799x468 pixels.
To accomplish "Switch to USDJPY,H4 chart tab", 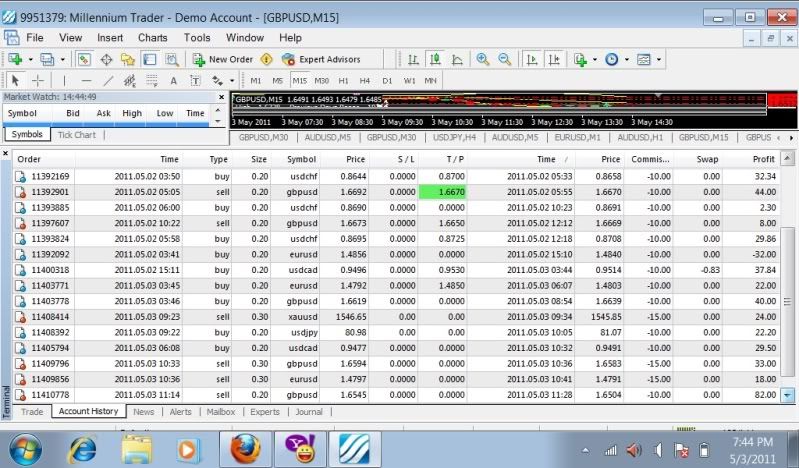I will tap(455, 138).
